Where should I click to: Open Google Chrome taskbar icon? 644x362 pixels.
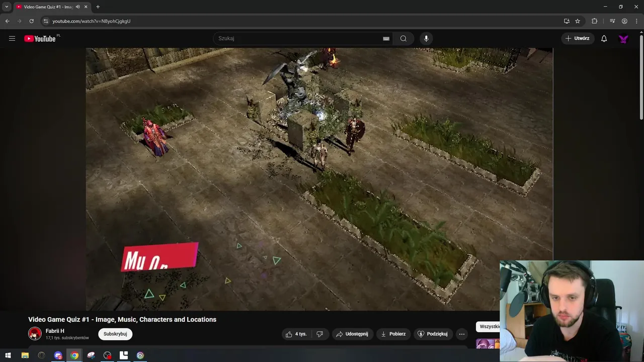pyautogui.click(x=74, y=355)
